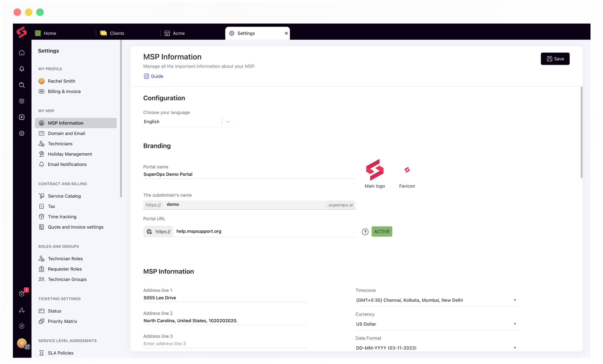Image resolution: width=603 pixels, height=364 pixels.
Task: Open user avatar R at bottom of rail
Action: [22, 343]
